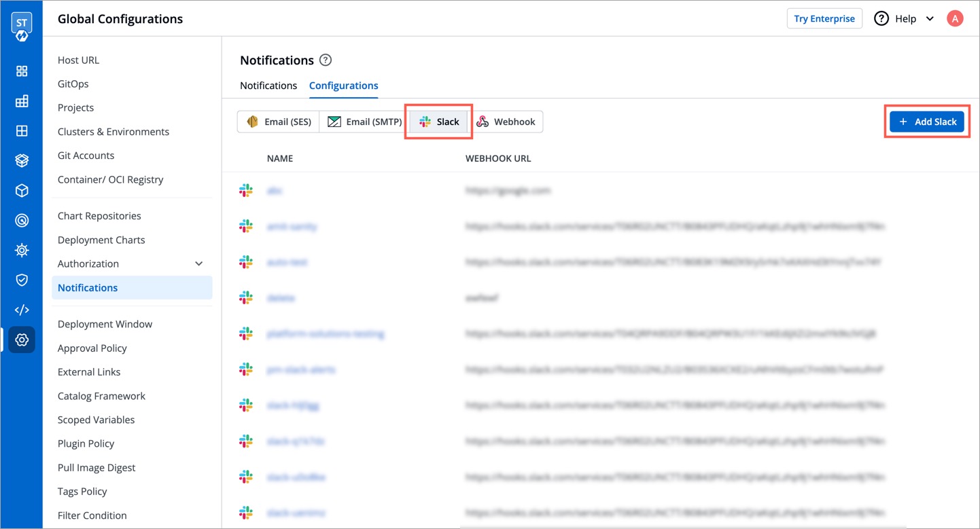Click the Add Slack button
980x529 pixels.
click(x=927, y=122)
